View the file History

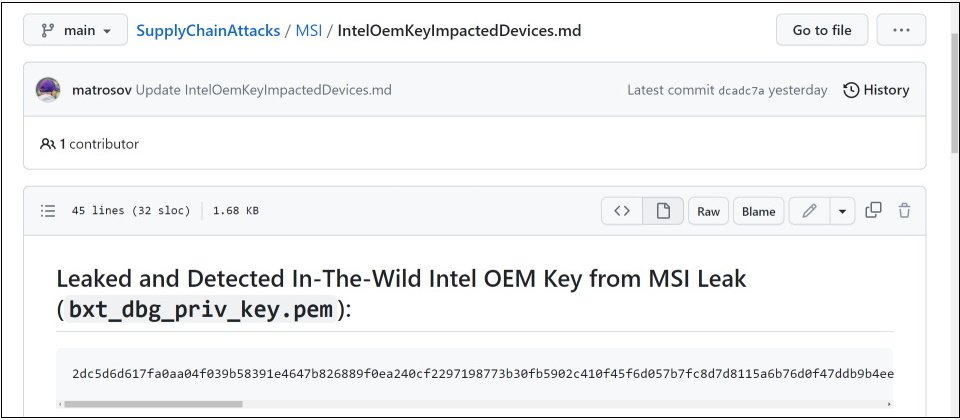[876, 90]
